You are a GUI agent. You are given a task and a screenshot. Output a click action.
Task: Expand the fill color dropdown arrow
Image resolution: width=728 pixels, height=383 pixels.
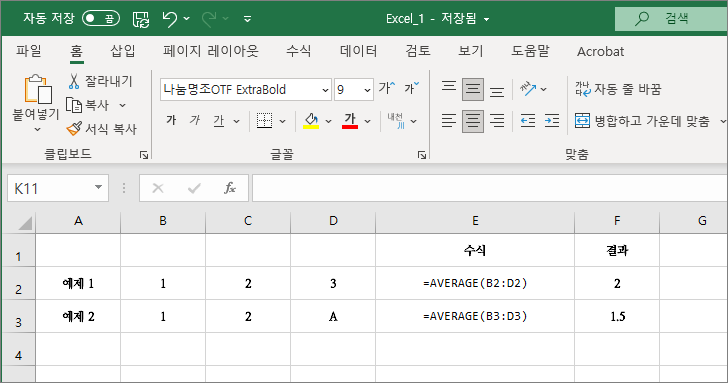coord(329,122)
